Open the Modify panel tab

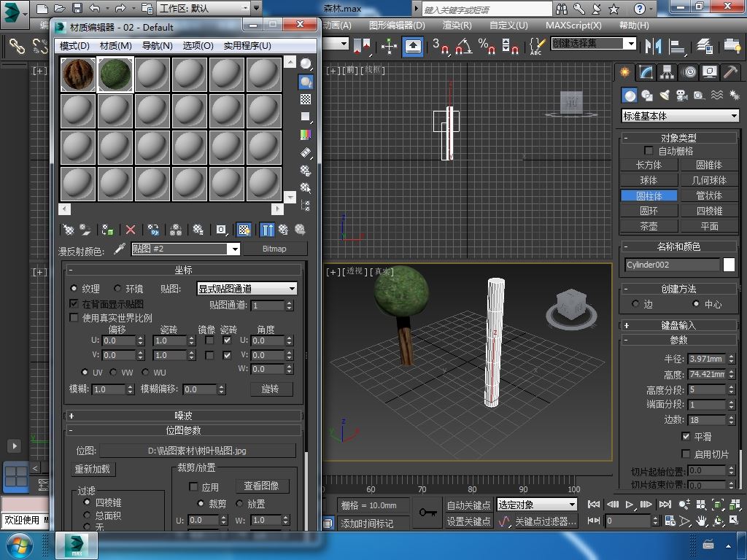646,72
